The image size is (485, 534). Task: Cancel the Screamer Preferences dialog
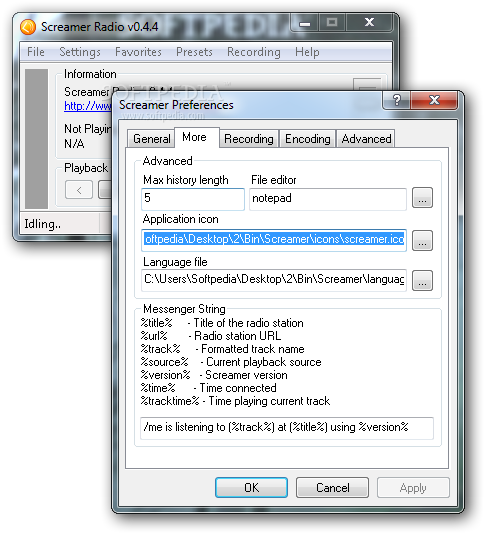click(332, 488)
